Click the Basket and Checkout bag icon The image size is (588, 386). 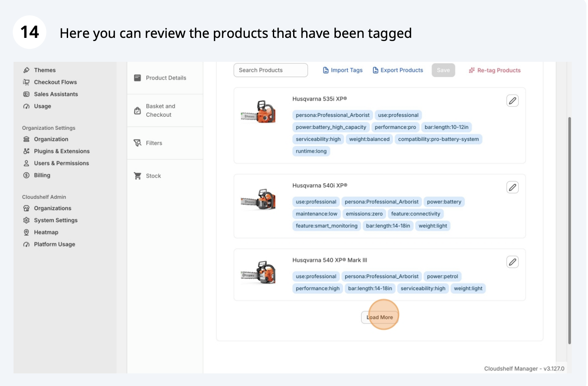(x=138, y=110)
